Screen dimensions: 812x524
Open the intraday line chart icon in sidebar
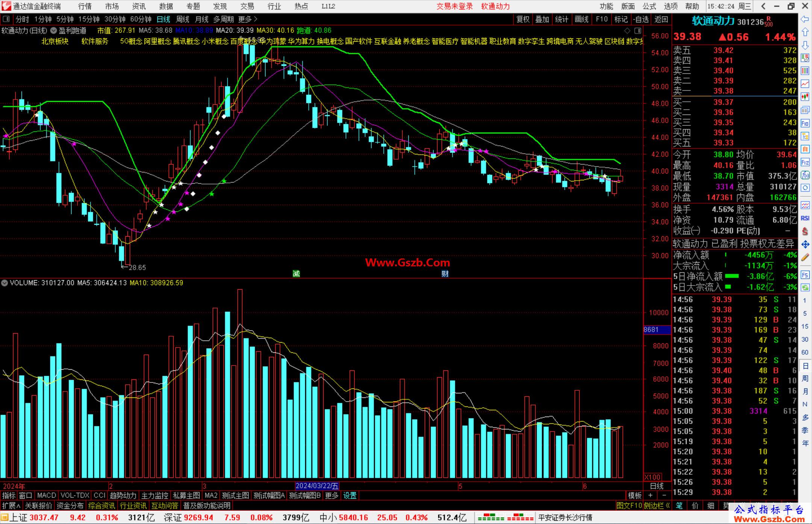point(805,84)
